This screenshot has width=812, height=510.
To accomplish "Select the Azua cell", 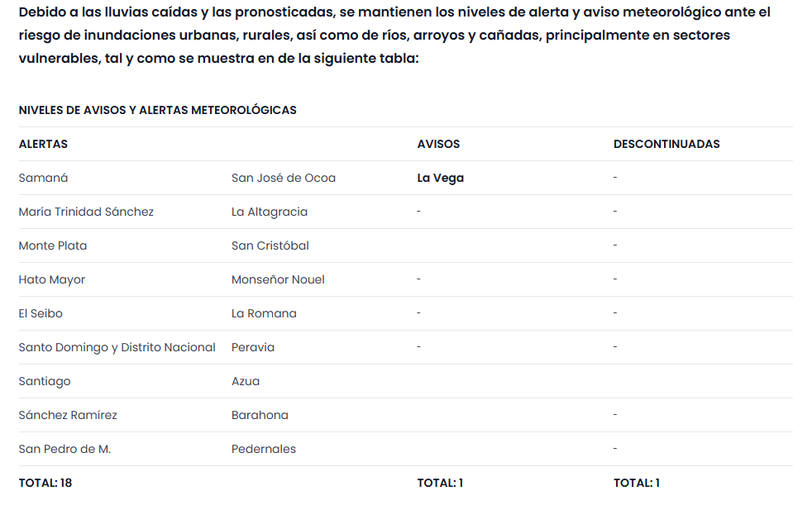I will coord(245,381).
